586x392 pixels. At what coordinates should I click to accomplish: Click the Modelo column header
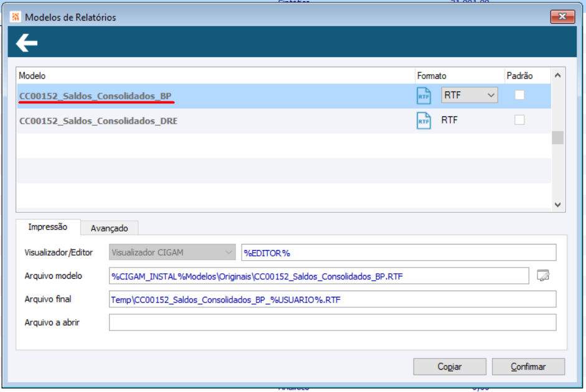215,76
